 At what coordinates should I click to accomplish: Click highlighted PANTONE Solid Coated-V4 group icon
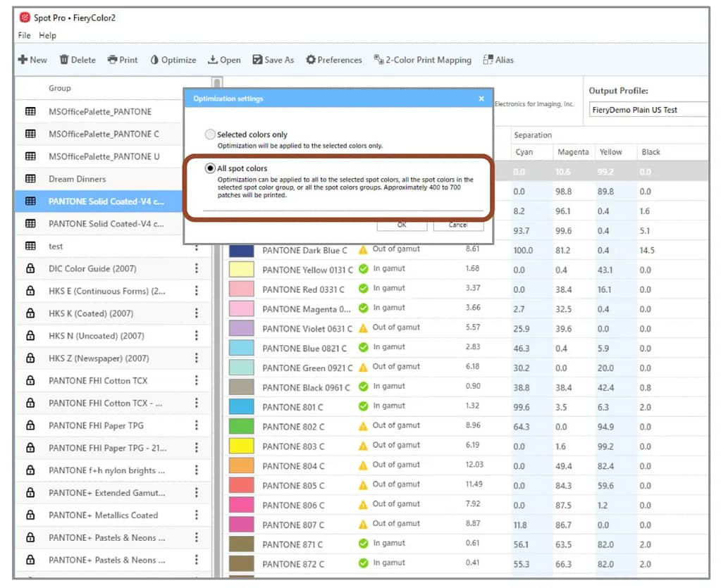click(x=30, y=201)
